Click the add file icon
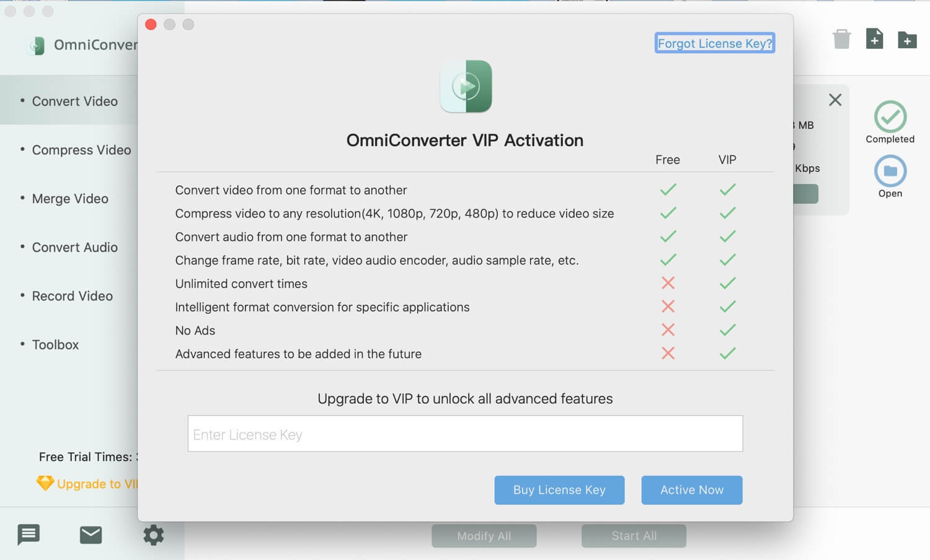The width and height of the screenshot is (930, 560). coord(874,39)
